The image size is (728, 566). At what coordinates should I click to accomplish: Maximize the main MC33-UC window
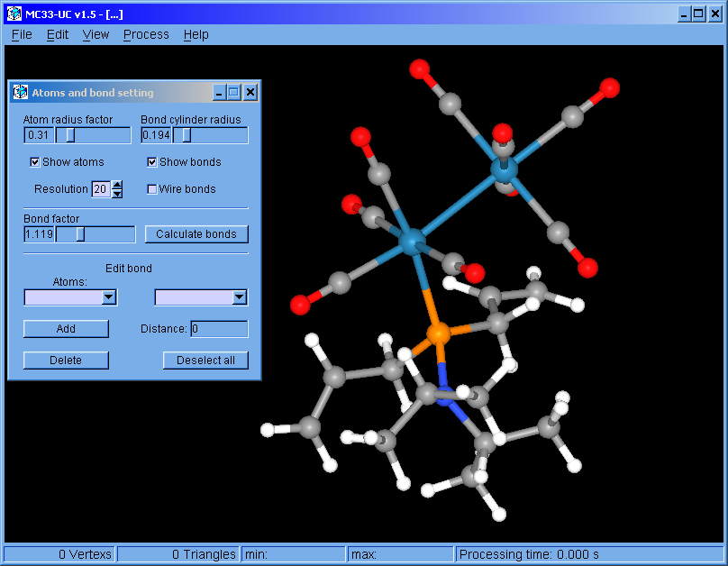pyautogui.click(x=699, y=14)
